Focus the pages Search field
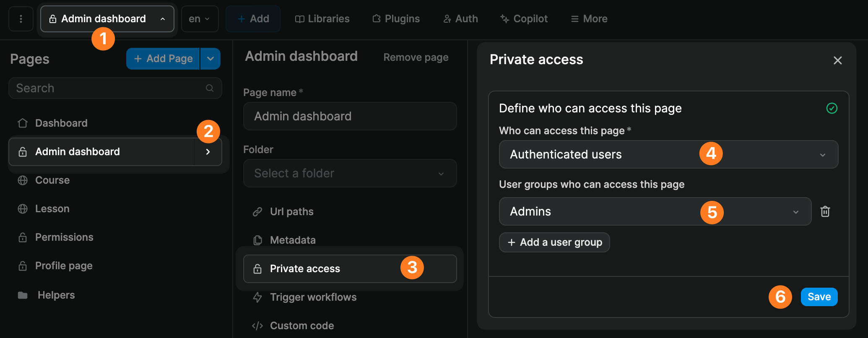Screen dimensions: 868x338 pyautogui.click(x=115, y=88)
